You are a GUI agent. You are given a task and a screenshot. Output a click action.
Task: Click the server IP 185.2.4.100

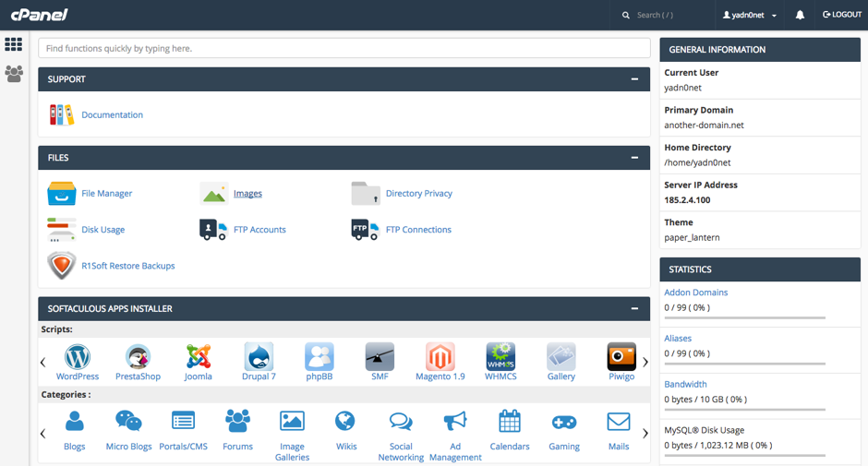pyautogui.click(x=687, y=200)
